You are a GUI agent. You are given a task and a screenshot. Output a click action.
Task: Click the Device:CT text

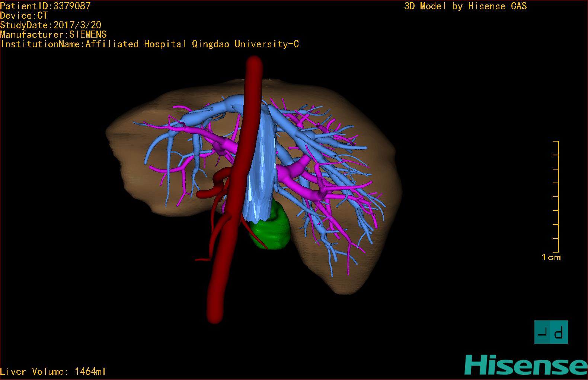tap(24, 16)
